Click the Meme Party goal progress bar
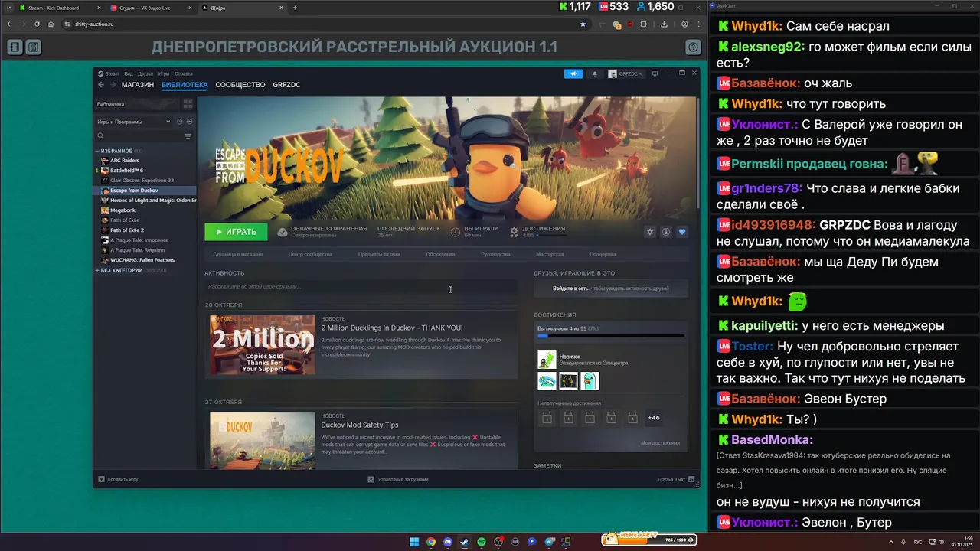Screen dimensions: 980x551 click(x=649, y=540)
